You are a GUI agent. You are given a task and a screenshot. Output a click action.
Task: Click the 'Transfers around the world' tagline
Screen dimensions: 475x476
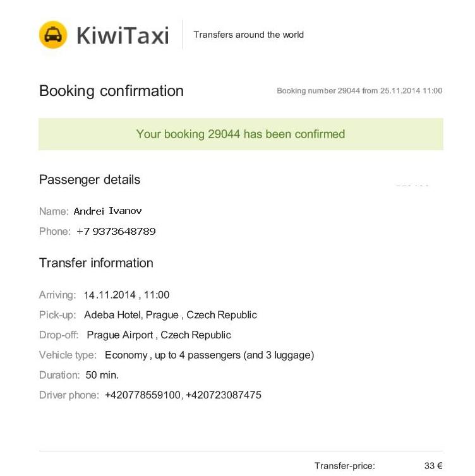pos(249,35)
